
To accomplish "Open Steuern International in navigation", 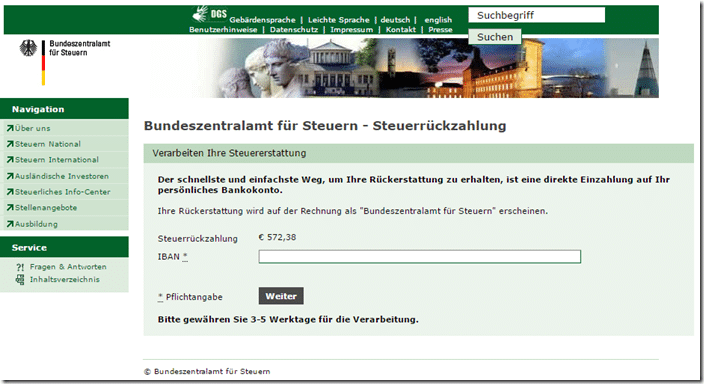I will tap(57, 160).
